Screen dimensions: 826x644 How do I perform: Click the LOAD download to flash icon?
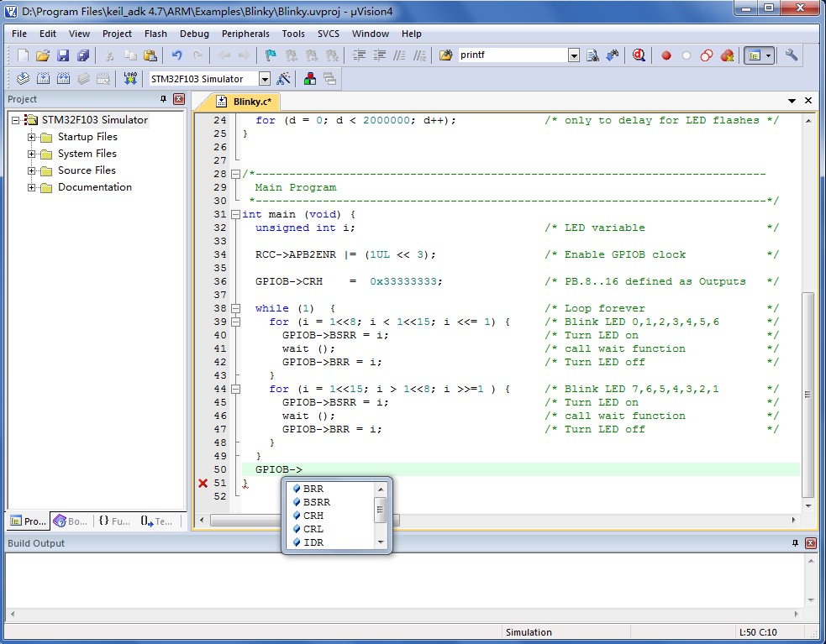[130, 79]
